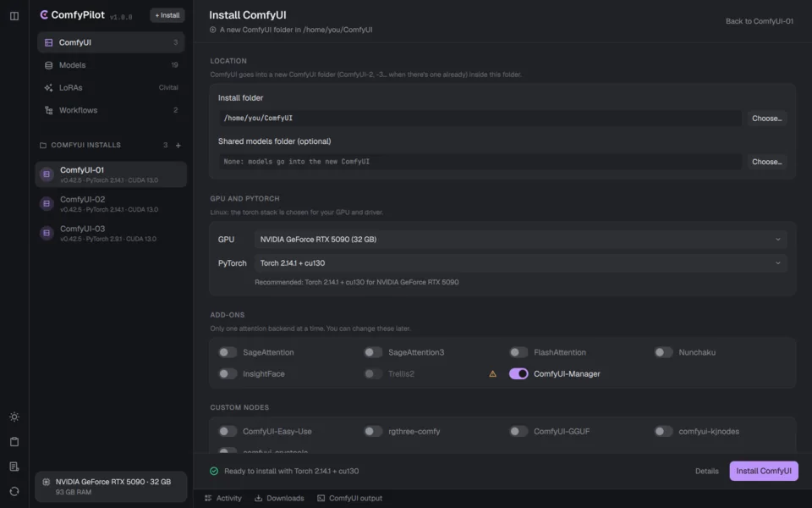The width and height of the screenshot is (812, 508).
Task: Open the ComfyUI navigation item
Action: pos(111,42)
